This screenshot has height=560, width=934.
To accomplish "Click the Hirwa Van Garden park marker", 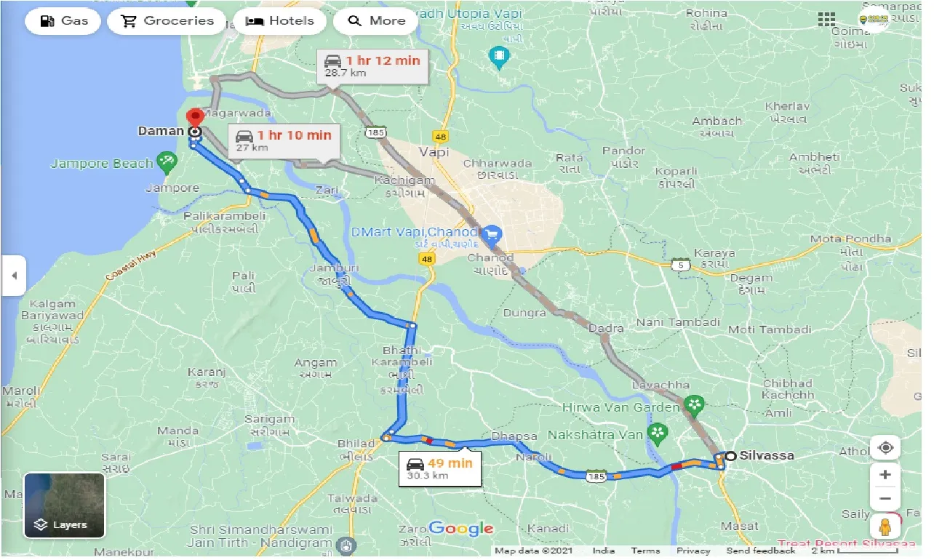I will [695, 403].
